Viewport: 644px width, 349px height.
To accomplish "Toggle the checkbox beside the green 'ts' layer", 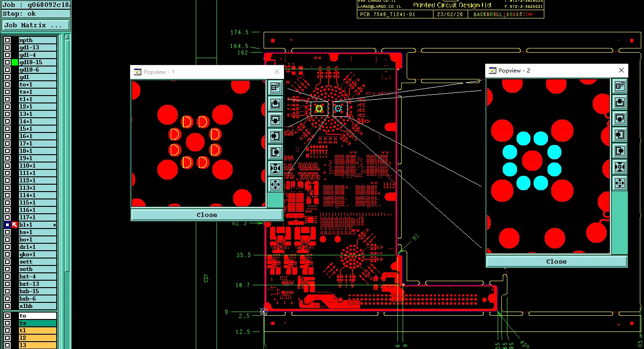I will 7,323.
